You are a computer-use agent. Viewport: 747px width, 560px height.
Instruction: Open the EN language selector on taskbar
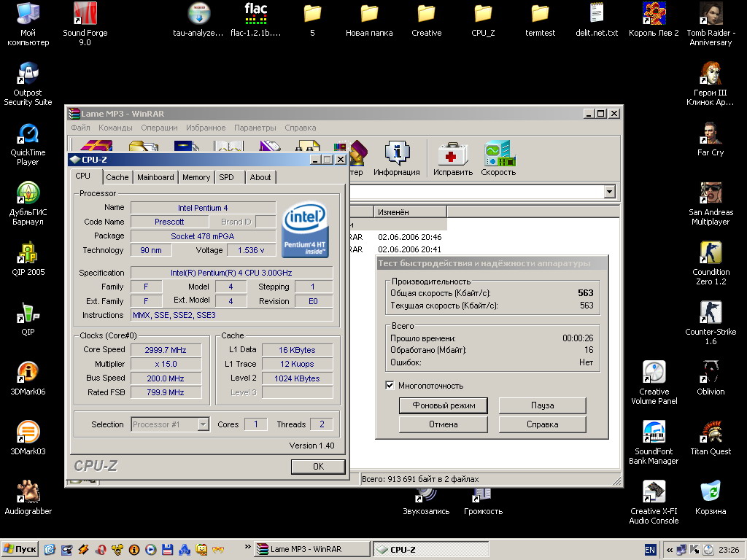[x=650, y=550]
